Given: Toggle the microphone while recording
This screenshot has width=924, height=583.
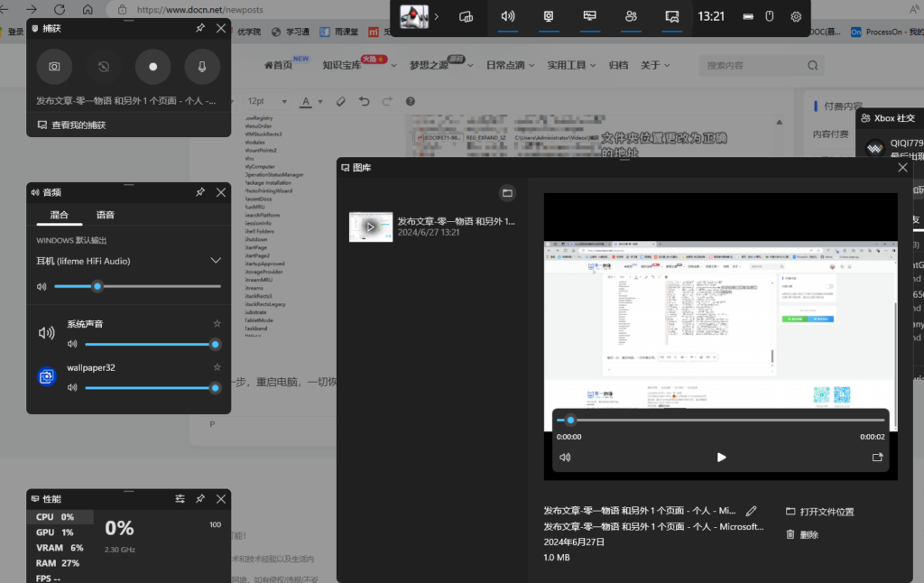Looking at the screenshot, I should point(201,67).
